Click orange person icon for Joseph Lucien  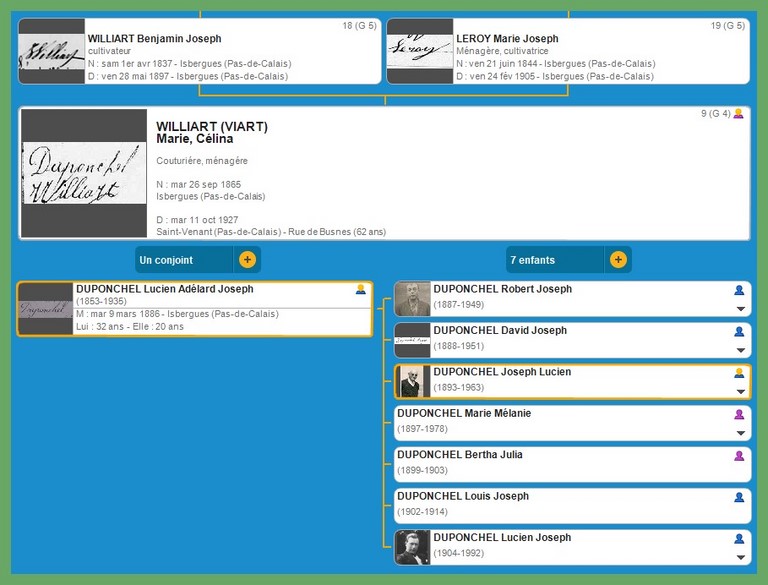click(x=740, y=373)
